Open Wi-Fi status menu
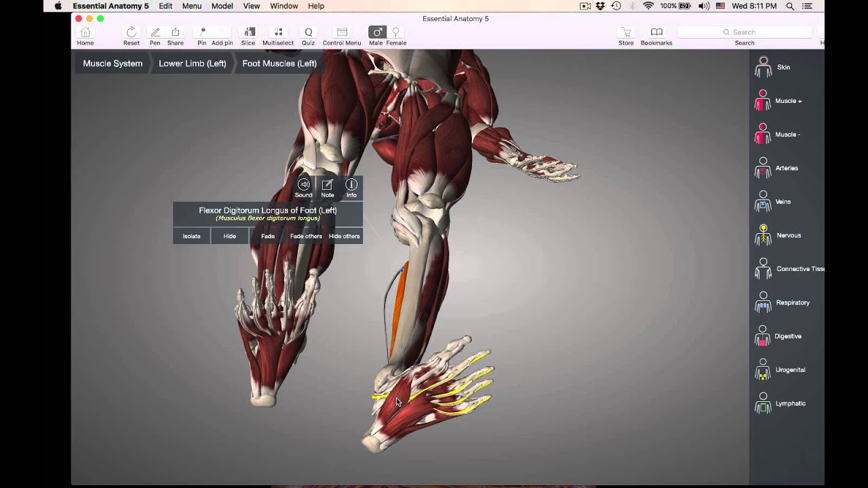Image resolution: width=868 pixels, height=488 pixels. (648, 6)
